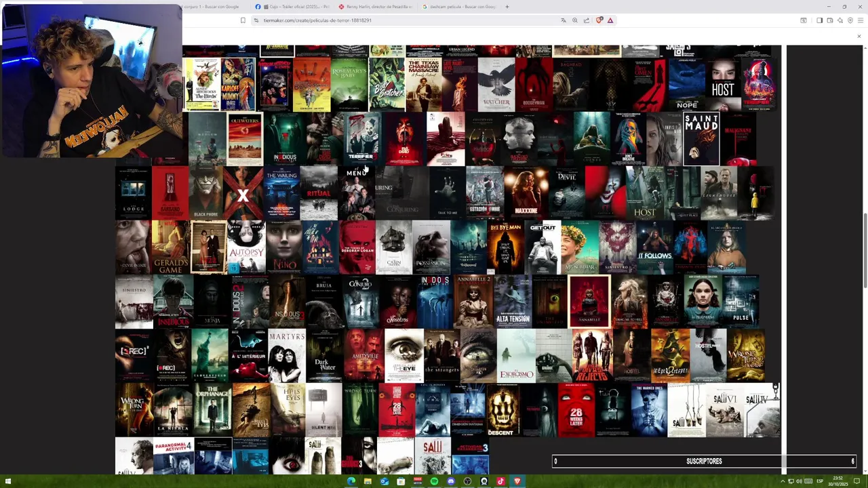
Task: Open the Brave Shields lion icon
Action: click(599, 20)
